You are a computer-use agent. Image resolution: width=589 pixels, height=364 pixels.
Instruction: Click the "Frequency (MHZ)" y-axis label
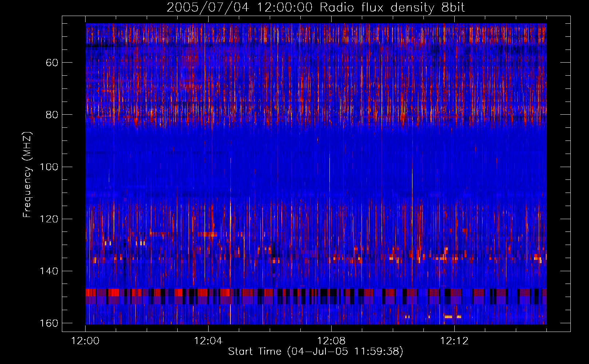(27, 175)
